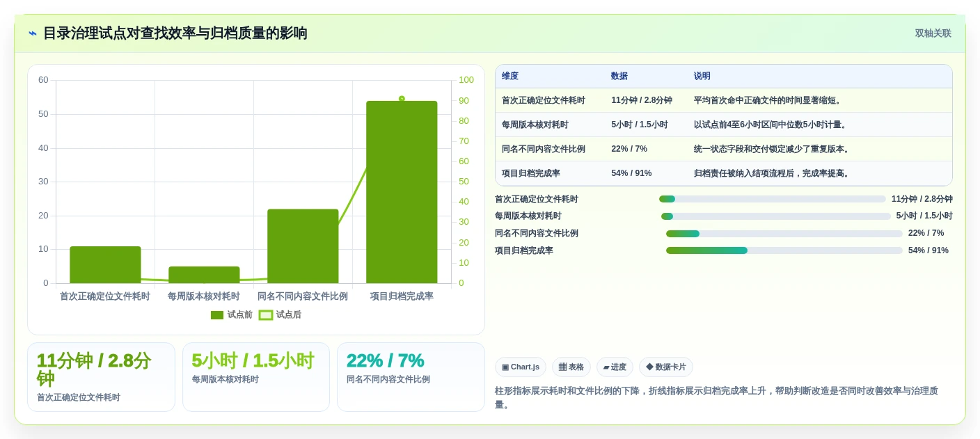Click table value 22% / 7%

click(629, 149)
